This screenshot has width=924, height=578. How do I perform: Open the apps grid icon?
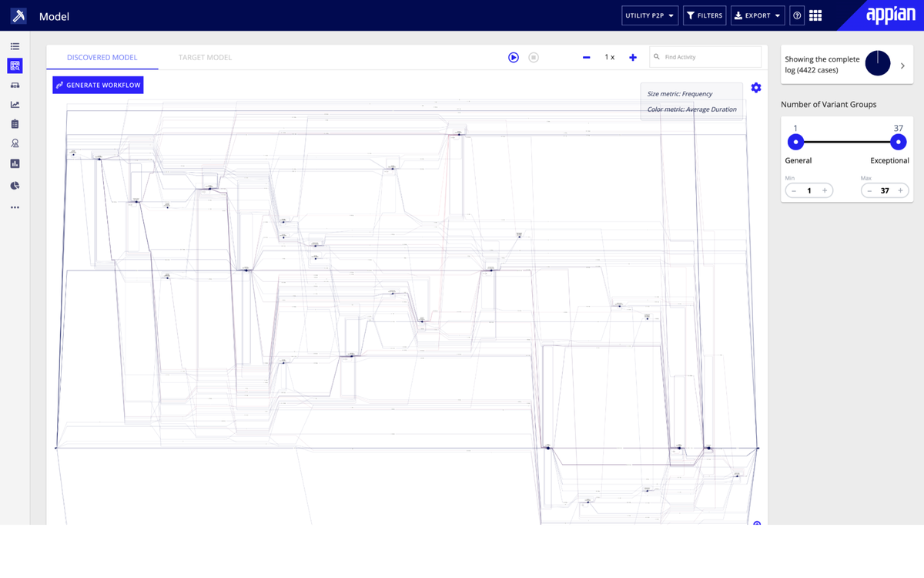pos(815,15)
